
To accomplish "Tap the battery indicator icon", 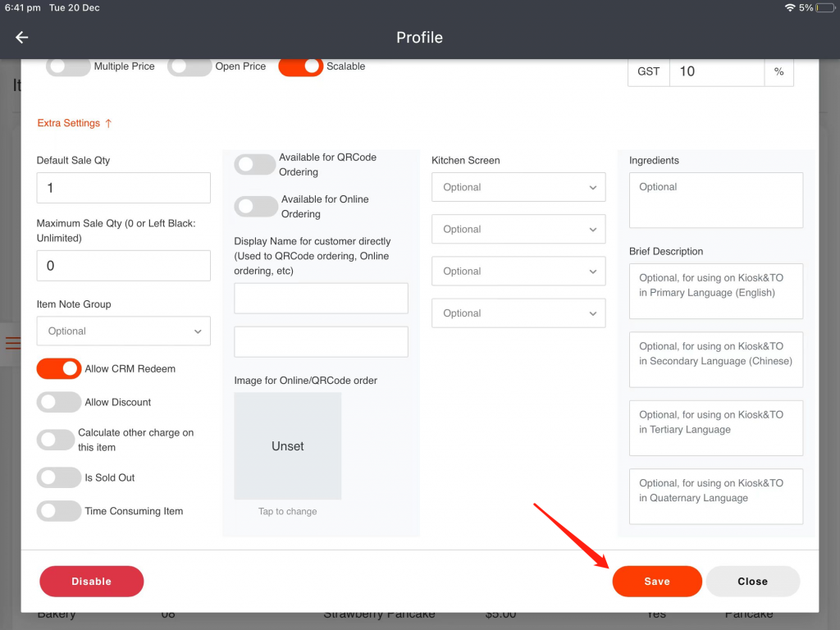I will pos(824,7).
